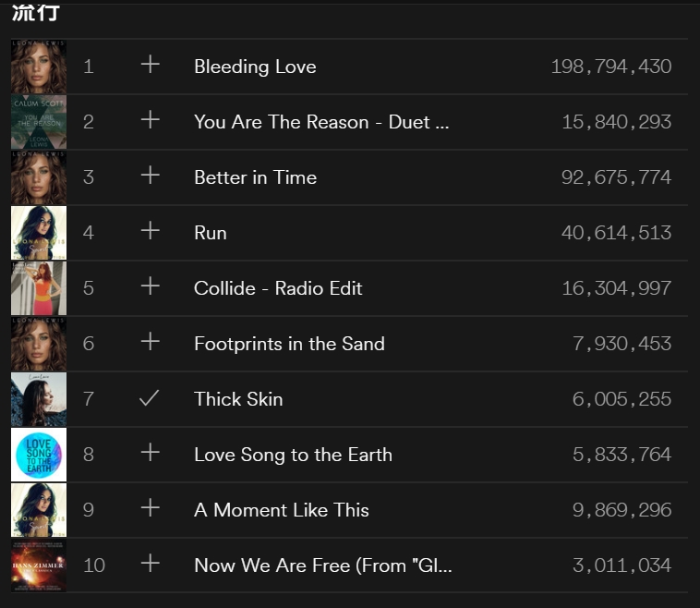
Task: Save Footprints in the Sand track
Action: (x=150, y=343)
